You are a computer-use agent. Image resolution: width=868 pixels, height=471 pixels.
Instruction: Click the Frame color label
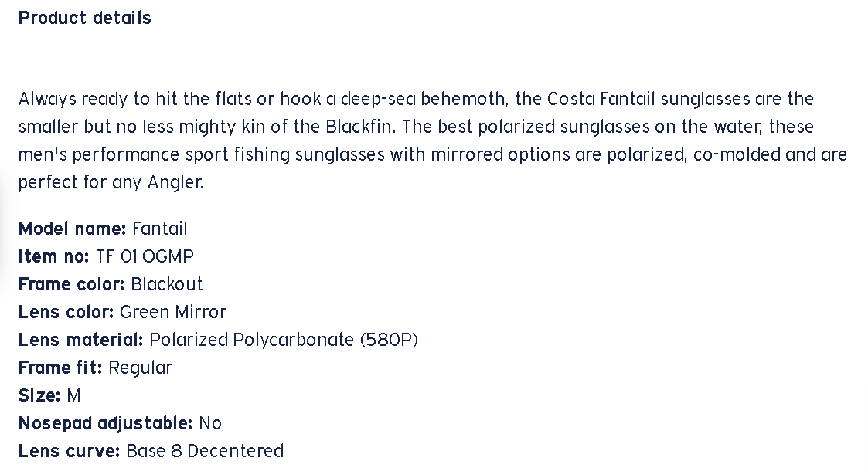[71, 284]
